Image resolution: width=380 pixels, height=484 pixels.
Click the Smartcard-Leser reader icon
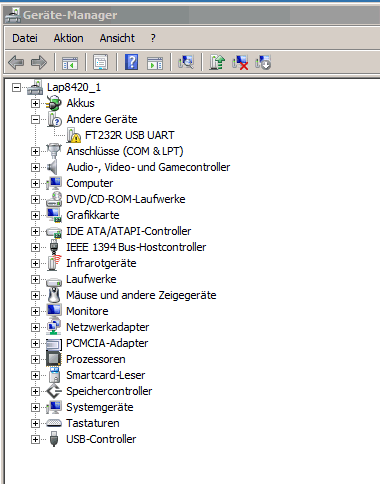tap(54, 375)
